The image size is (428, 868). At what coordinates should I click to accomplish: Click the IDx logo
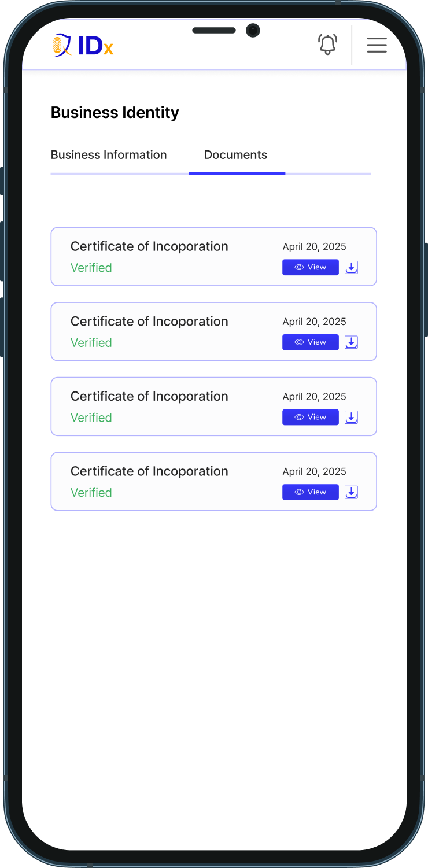click(x=83, y=46)
